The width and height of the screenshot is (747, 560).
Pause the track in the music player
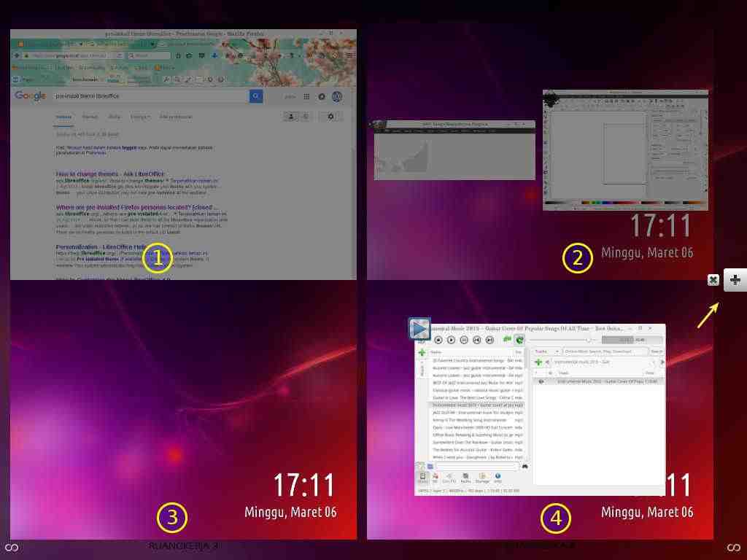coord(464,340)
